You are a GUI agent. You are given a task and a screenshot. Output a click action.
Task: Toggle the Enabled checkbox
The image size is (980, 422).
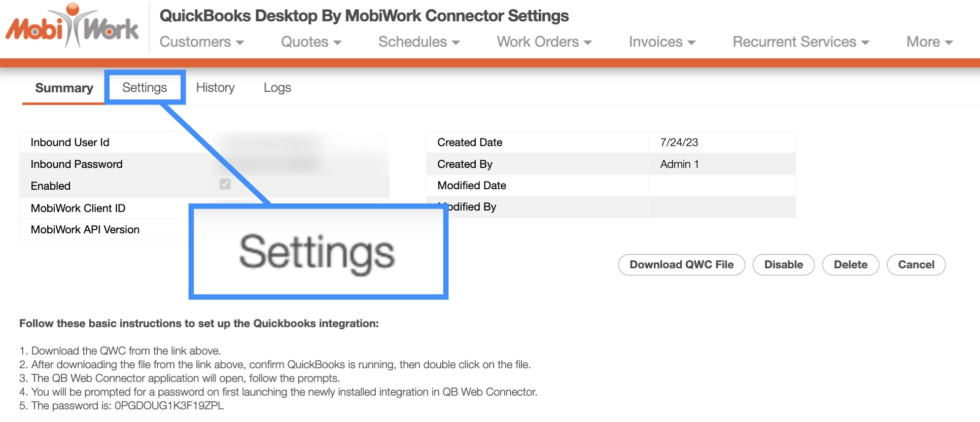tap(225, 184)
